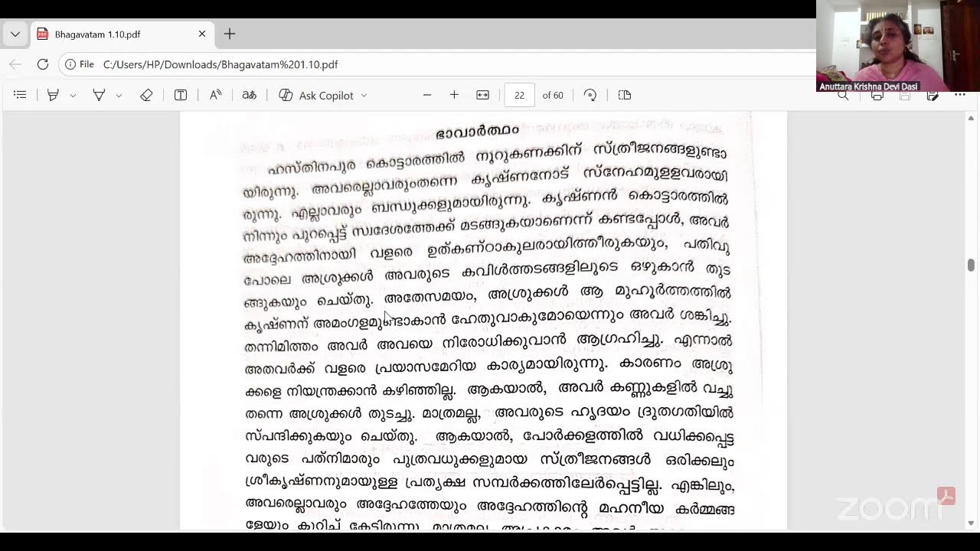Click the Anuttara Krishna Devi Dasi video thumbnail
The width and height of the screenshot is (980, 551).
[897, 46]
